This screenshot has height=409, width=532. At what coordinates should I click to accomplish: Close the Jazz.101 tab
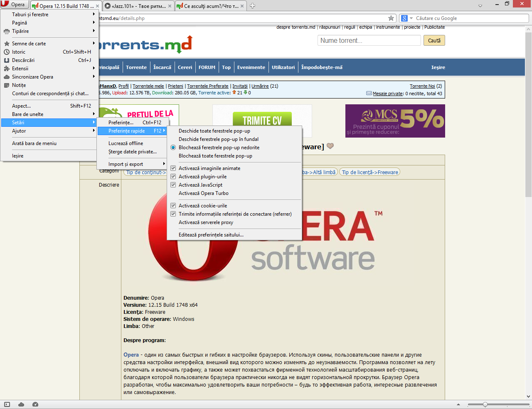click(170, 6)
